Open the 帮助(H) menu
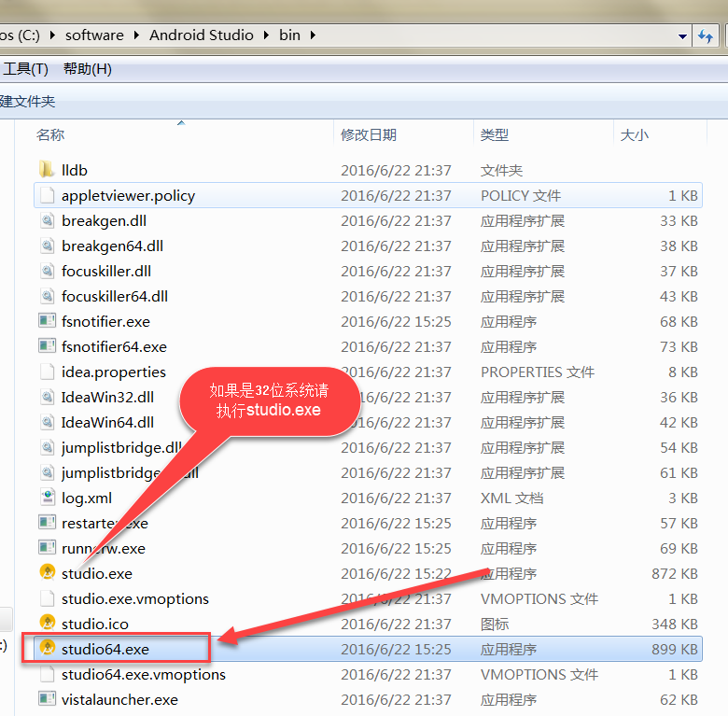This screenshot has width=728, height=716. pyautogui.click(x=88, y=69)
